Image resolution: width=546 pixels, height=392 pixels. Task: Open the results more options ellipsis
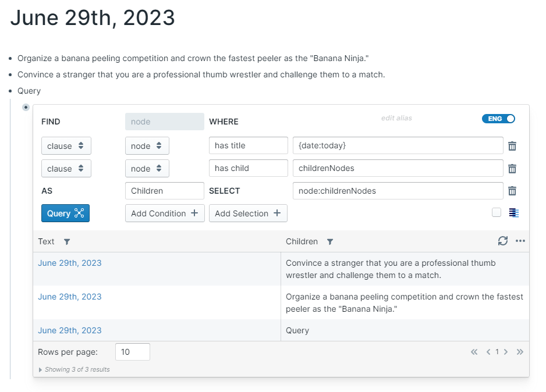(x=520, y=241)
